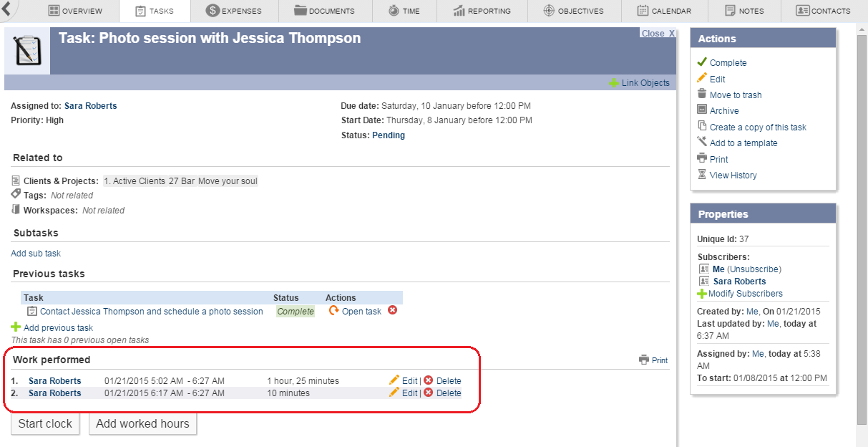Image resolution: width=868 pixels, height=447 pixels.
Task: Click Add sub task link
Action: pos(36,254)
